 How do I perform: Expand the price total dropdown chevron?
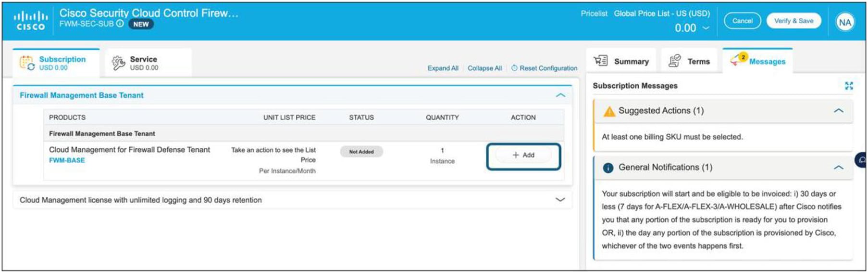[x=706, y=28]
